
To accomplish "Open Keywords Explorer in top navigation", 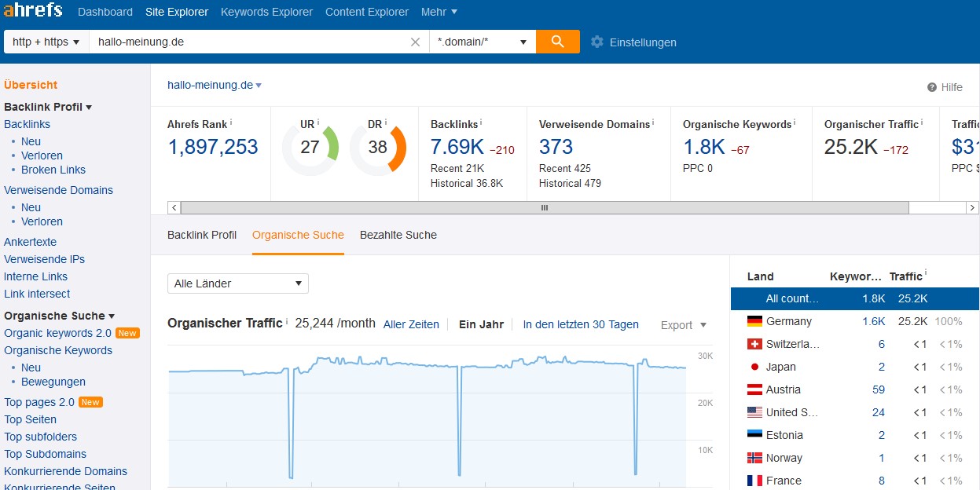I will point(266,12).
